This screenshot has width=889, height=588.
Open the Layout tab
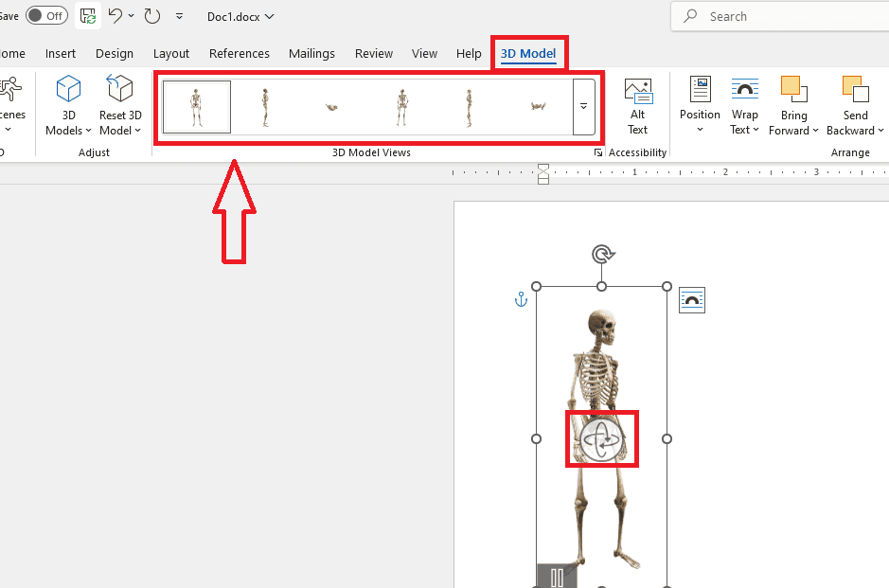170,53
